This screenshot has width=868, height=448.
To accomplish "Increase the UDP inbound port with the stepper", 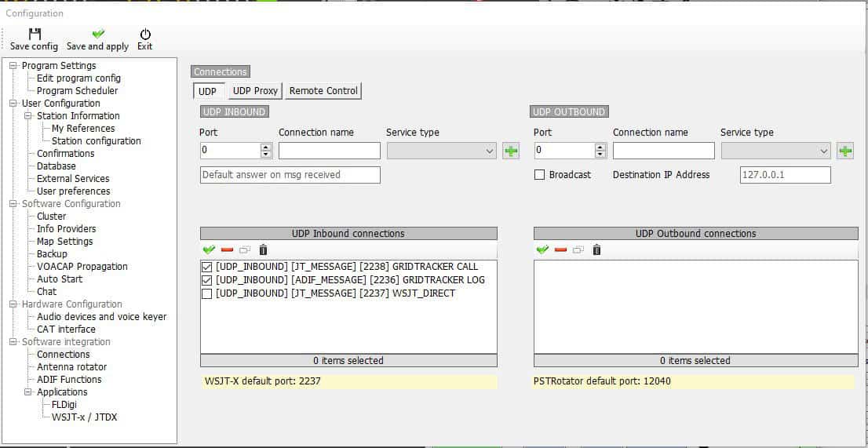I will 266,147.
